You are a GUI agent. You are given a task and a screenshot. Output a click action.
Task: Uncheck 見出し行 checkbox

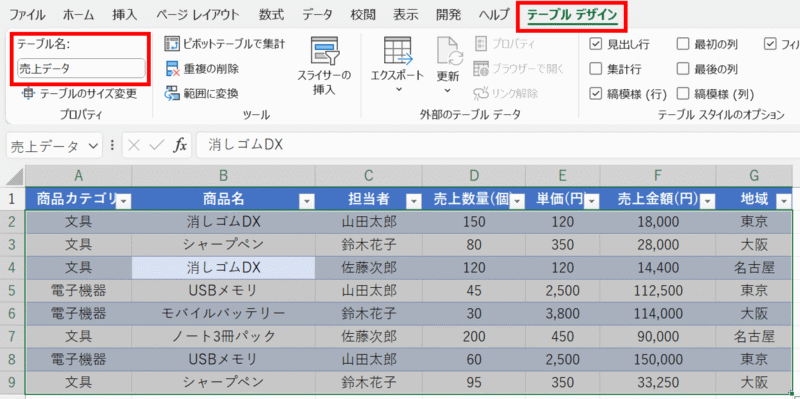tap(595, 44)
